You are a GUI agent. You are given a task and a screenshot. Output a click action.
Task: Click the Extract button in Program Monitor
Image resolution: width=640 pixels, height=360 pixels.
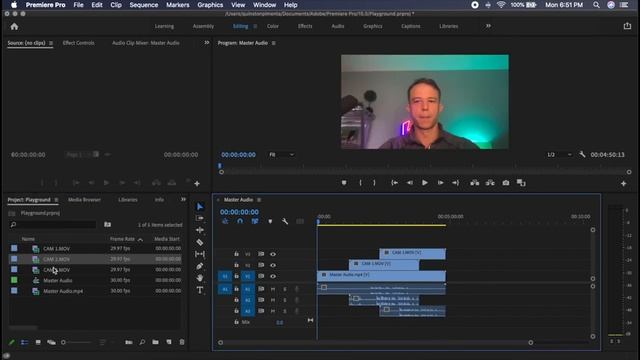[x=490, y=183]
